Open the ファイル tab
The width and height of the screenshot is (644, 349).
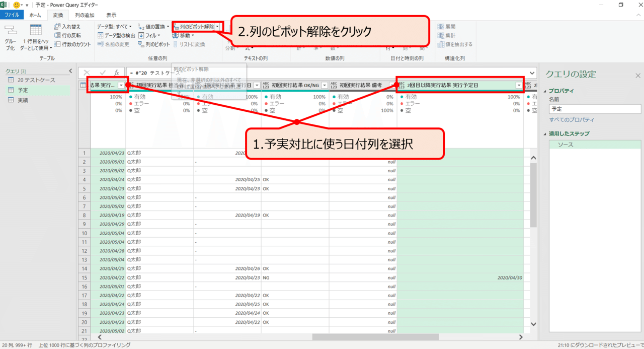12,15
